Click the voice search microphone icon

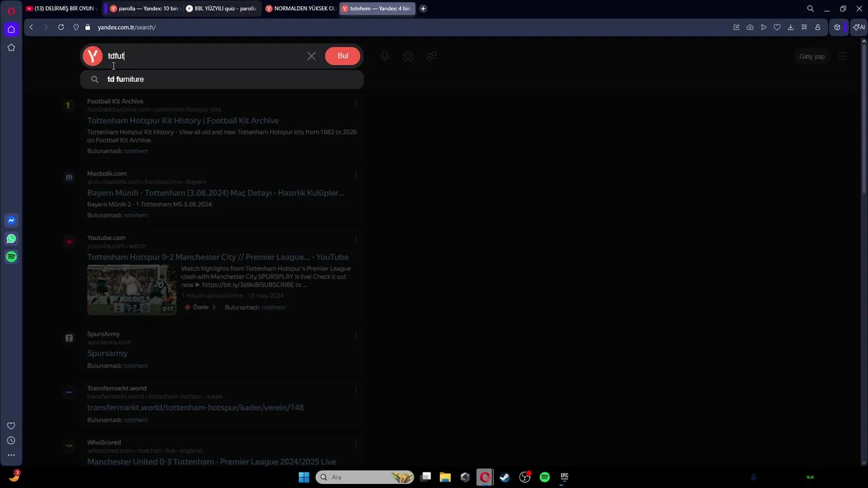(384, 56)
